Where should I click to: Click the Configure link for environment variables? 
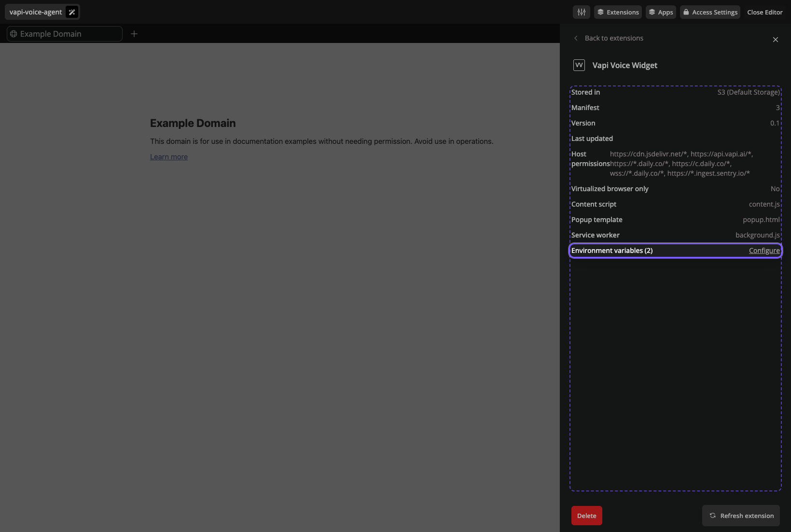tap(764, 251)
